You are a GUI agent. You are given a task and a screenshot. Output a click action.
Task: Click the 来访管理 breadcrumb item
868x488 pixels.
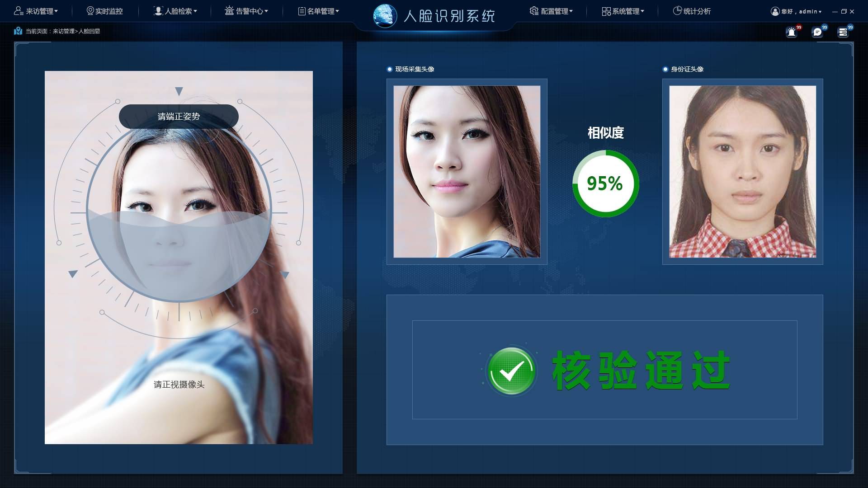[x=69, y=31]
